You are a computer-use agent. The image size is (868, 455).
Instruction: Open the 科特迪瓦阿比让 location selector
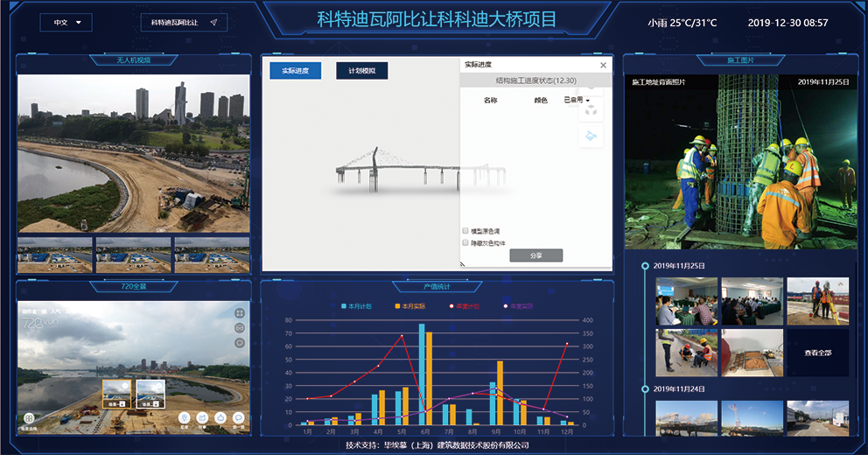[x=184, y=23]
